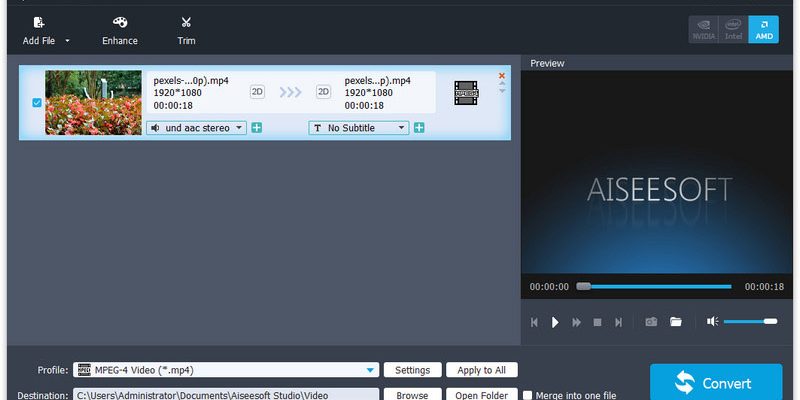Open the output format film strip icon

click(x=466, y=93)
